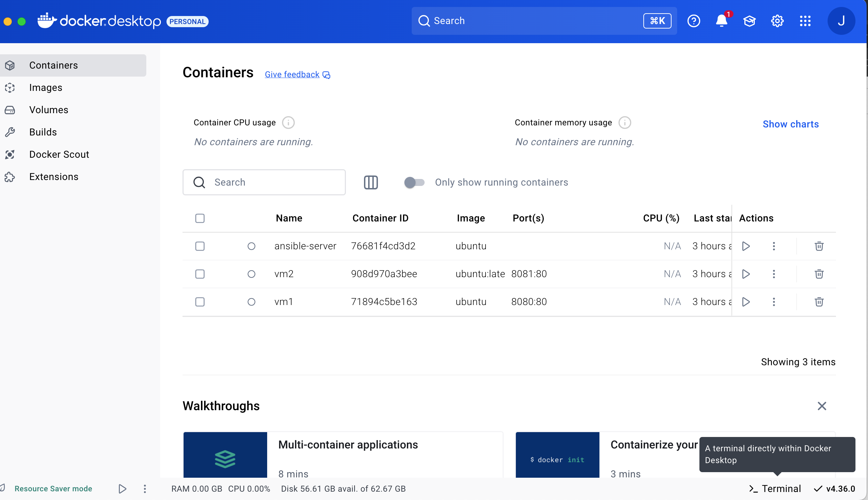Tick the select all containers checkbox
The width and height of the screenshot is (868, 500).
pos(200,218)
